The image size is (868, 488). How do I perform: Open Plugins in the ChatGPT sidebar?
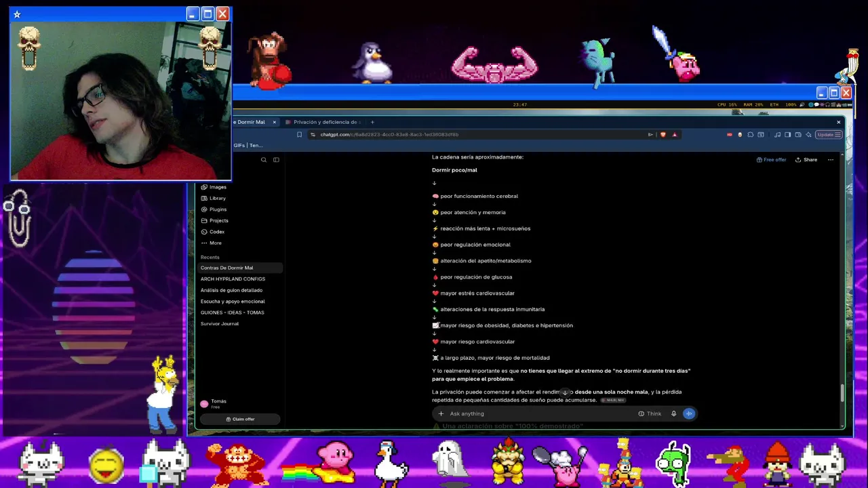pos(214,209)
